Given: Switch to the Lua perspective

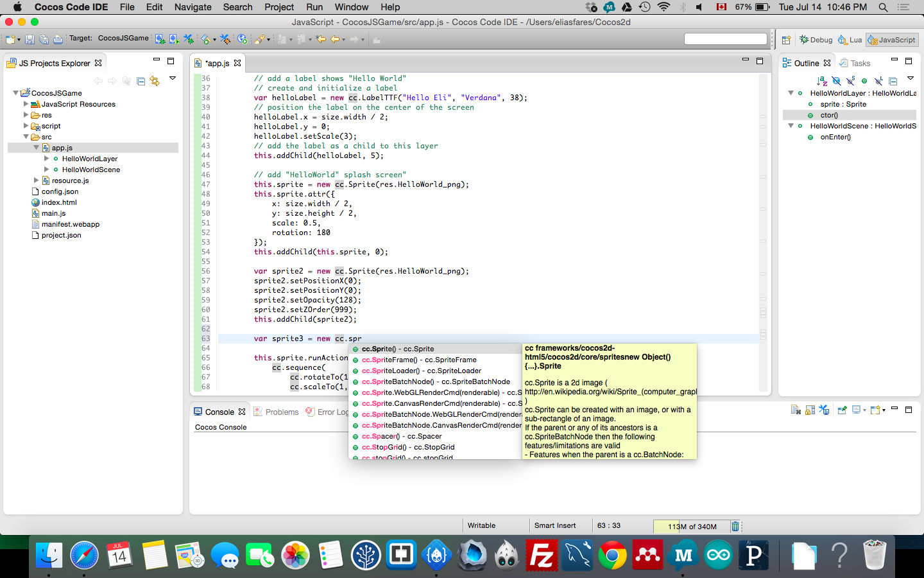Looking at the screenshot, I should click(850, 40).
